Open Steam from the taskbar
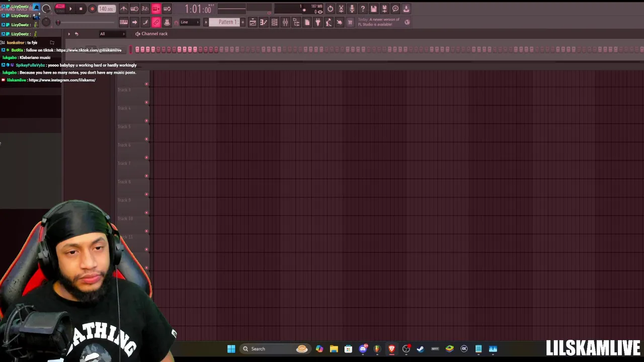Image resolution: width=644 pixels, height=362 pixels. click(x=421, y=348)
